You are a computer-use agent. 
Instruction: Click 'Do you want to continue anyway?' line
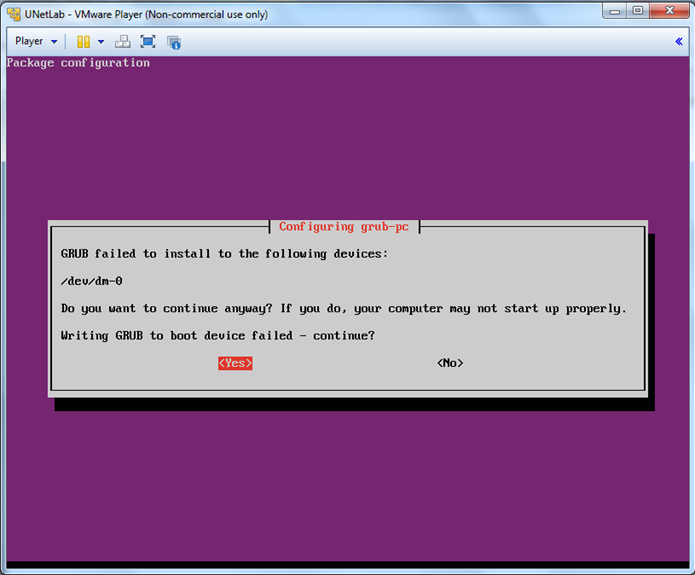pyautogui.click(x=344, y=309)
